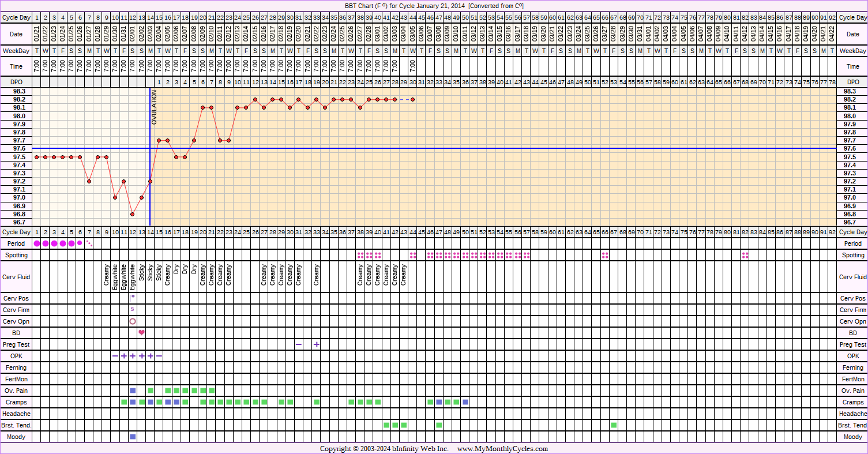
Task: Click the first OPK minus sign on cycle day 10
Action: (x=115, y=356)
